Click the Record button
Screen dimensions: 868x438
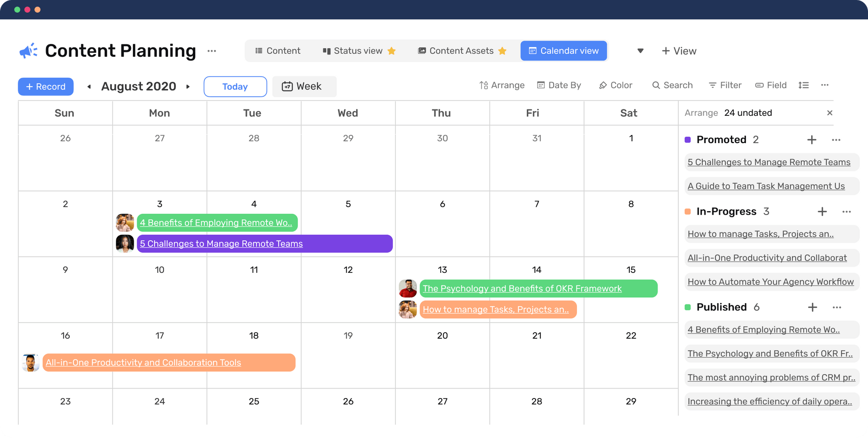46,86
